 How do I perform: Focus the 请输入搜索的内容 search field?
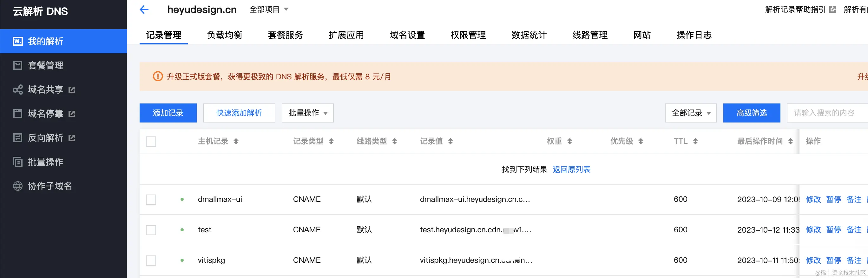pos(828,113)
